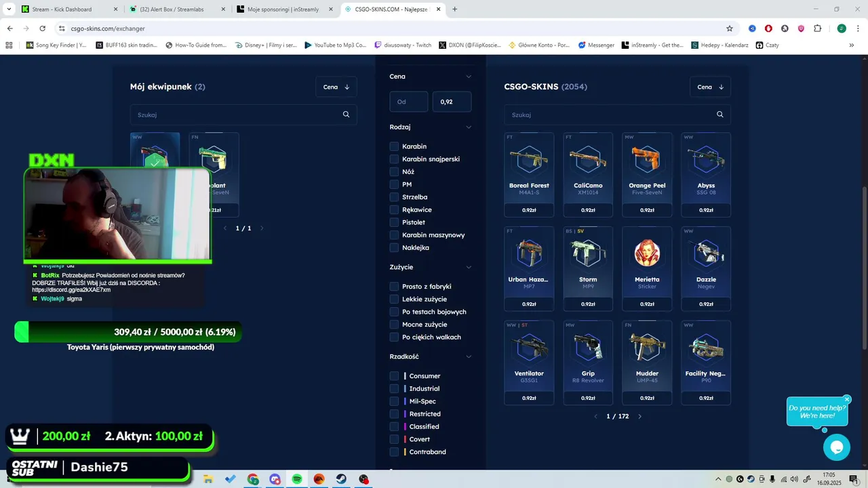Screen dimensions: 868x488
Task: Pick the Grip R8 Revolver skin
Action: point(588,363)
